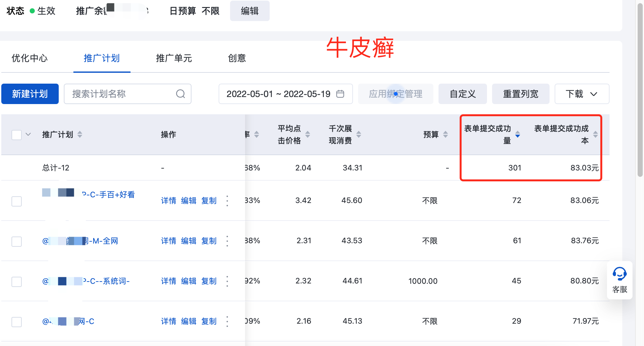Sort by 预算 column arrows
Viewport: 644px width, 346px height.
tap(446, 135)
